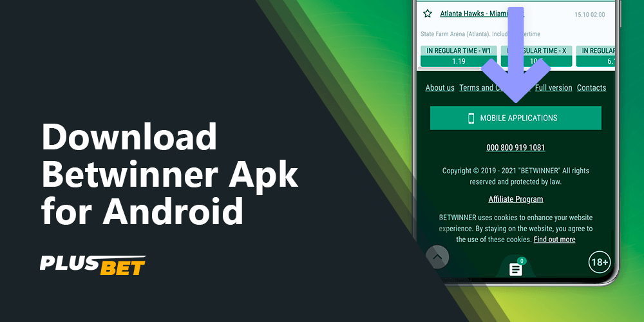Open the Contacts link
The image size is (644, 322).
tap(591, 88)
